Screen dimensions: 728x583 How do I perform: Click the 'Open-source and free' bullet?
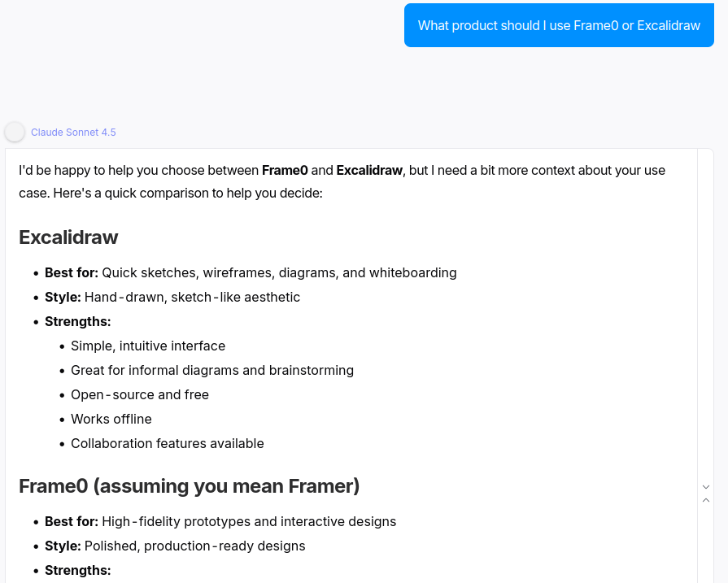140,395
